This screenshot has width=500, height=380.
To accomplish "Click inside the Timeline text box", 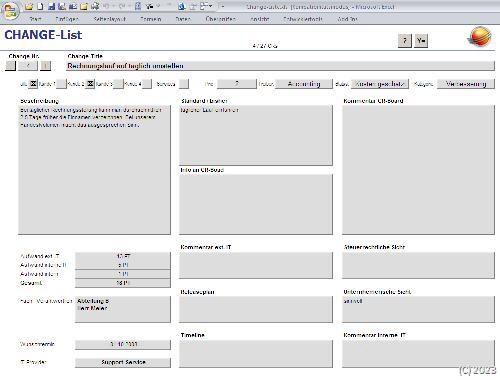I will click(256, 354).
